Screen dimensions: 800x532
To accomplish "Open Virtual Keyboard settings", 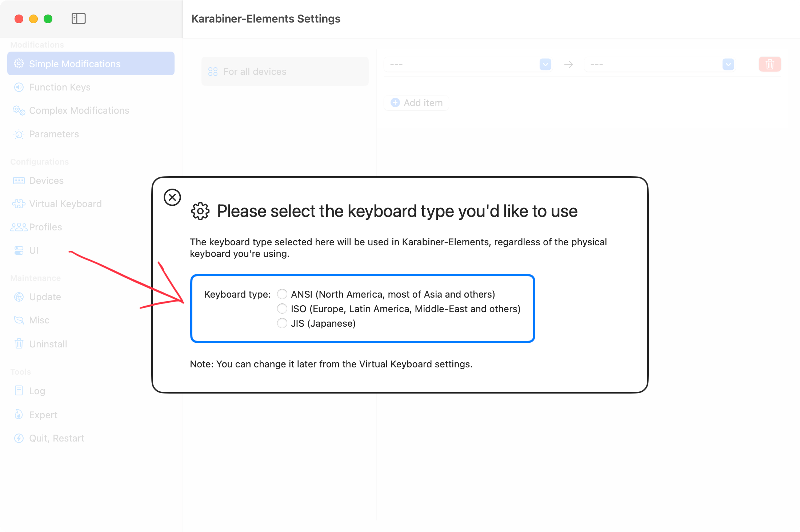I will [91, 204].
